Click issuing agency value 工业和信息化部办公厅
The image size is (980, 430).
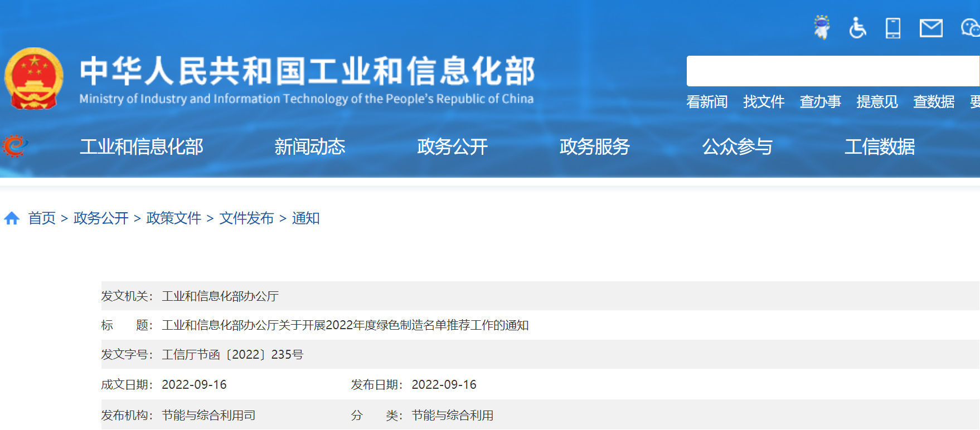220,296
